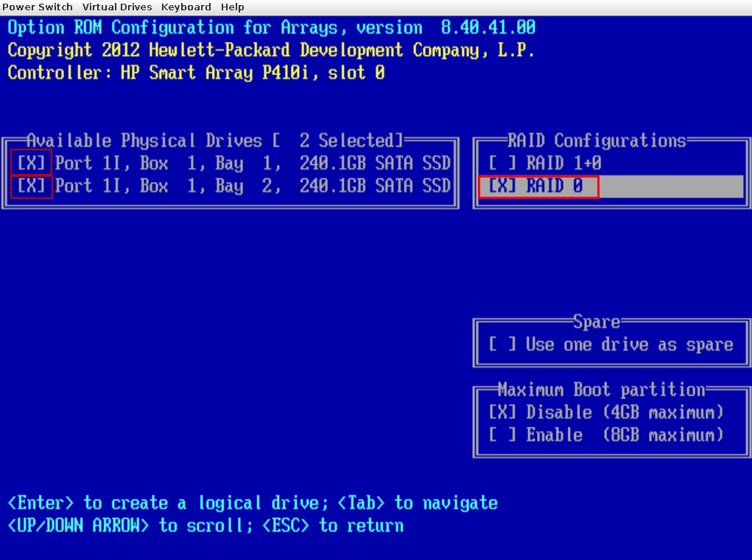Select Enable (8GB maximum) boot partition option

(503, 435)
